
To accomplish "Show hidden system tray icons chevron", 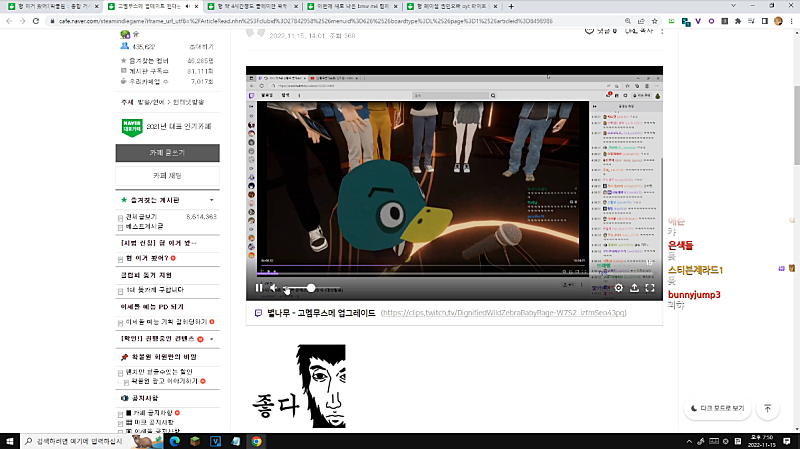I will click(689, 441).
